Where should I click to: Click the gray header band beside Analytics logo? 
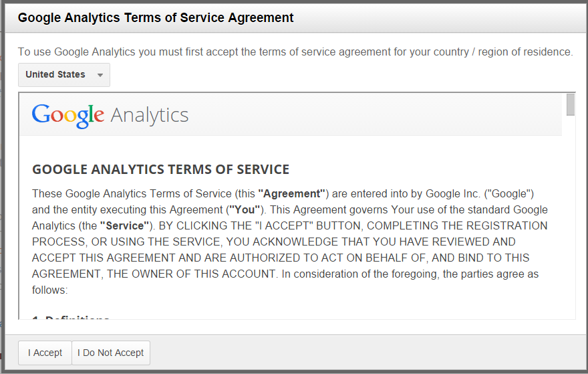tap(375, 114)
